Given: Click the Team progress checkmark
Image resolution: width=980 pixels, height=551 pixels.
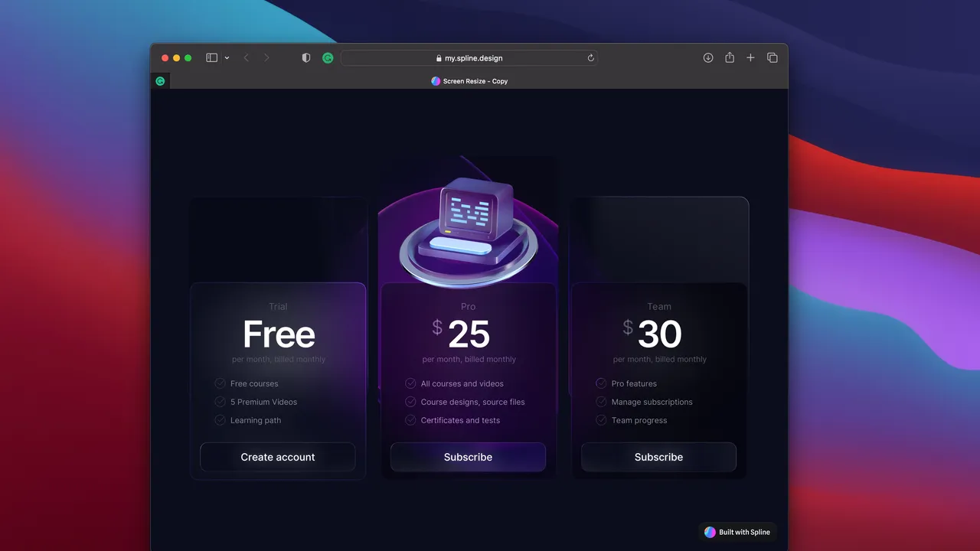Looking at the screenshot, I should point(601,420).
